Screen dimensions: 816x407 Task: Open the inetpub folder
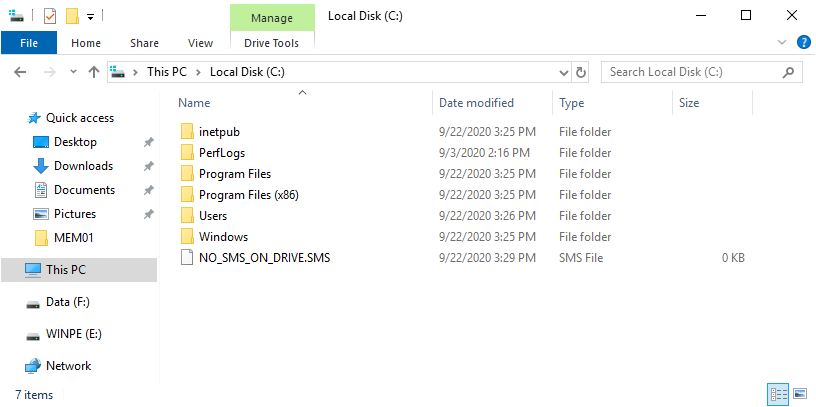[x=219, y=132]
